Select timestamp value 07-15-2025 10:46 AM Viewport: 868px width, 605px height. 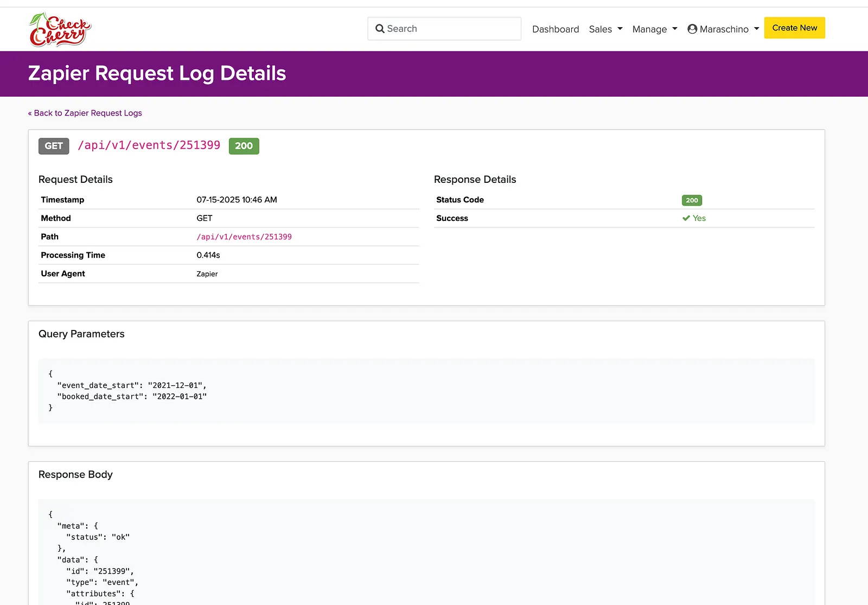237,200
